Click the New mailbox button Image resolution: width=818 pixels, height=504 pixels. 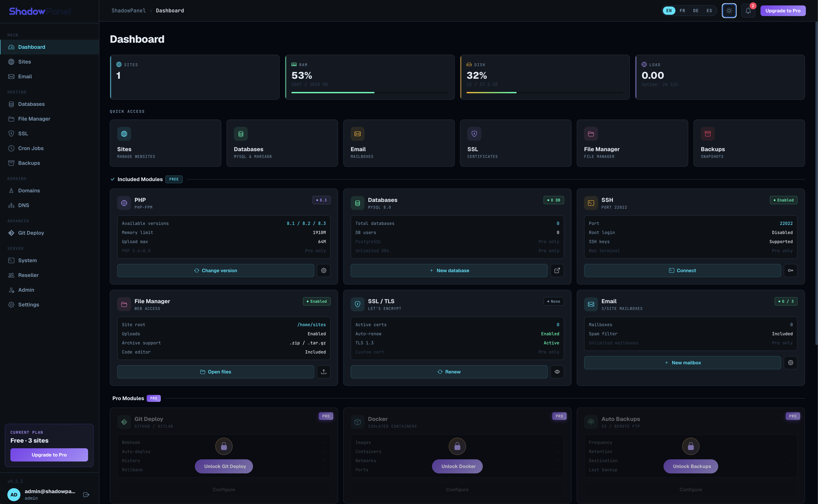point(682,363)
